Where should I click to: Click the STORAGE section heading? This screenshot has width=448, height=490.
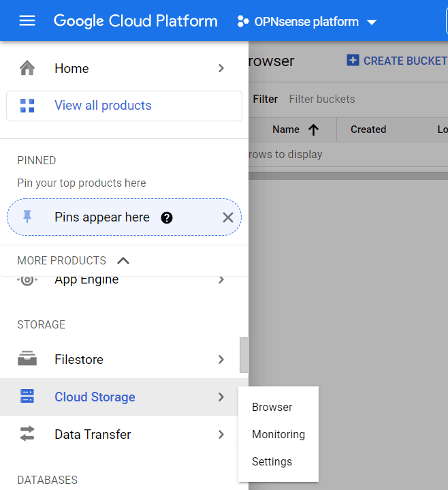pos(42,324)
